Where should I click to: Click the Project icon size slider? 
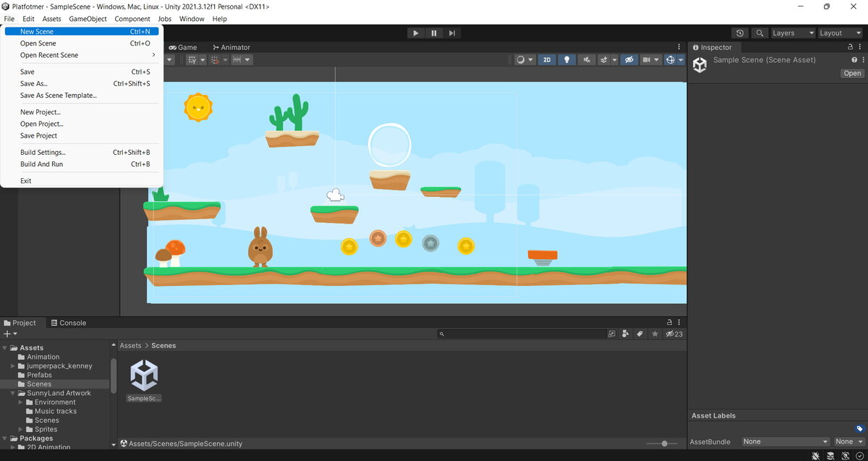click(x=663, y=444)
